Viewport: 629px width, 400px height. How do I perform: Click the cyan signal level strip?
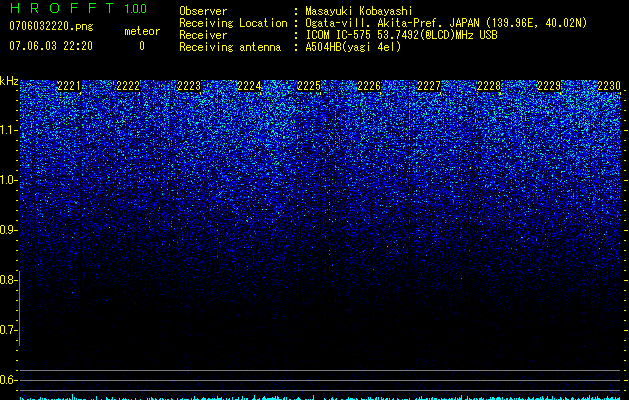tap(320, 397)
